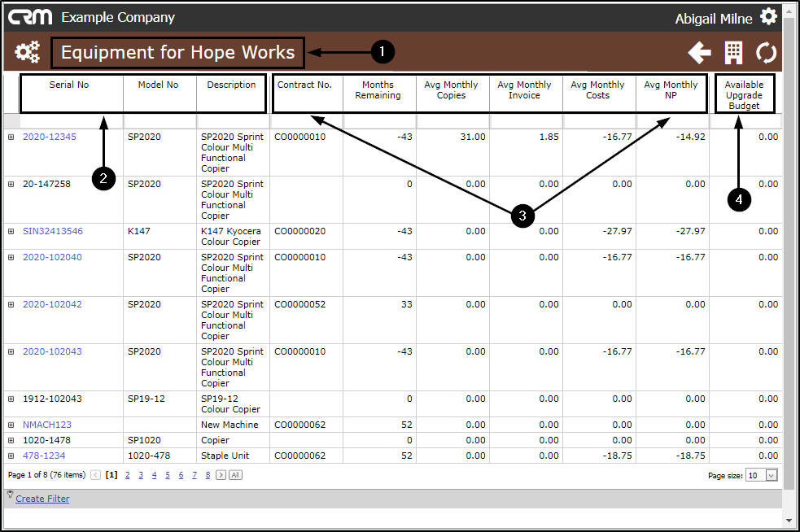
Task: Expand row for serial NMACH123
Action: click(11, 425)
